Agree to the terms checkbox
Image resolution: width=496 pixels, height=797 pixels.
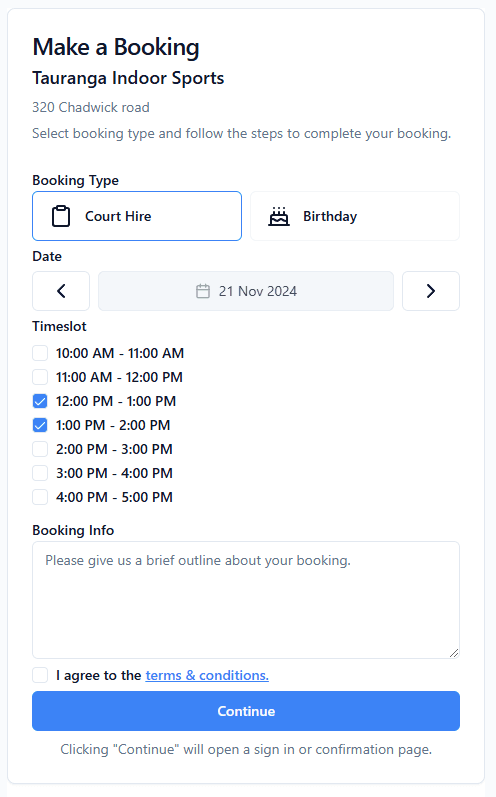click(x=40, y=675)
